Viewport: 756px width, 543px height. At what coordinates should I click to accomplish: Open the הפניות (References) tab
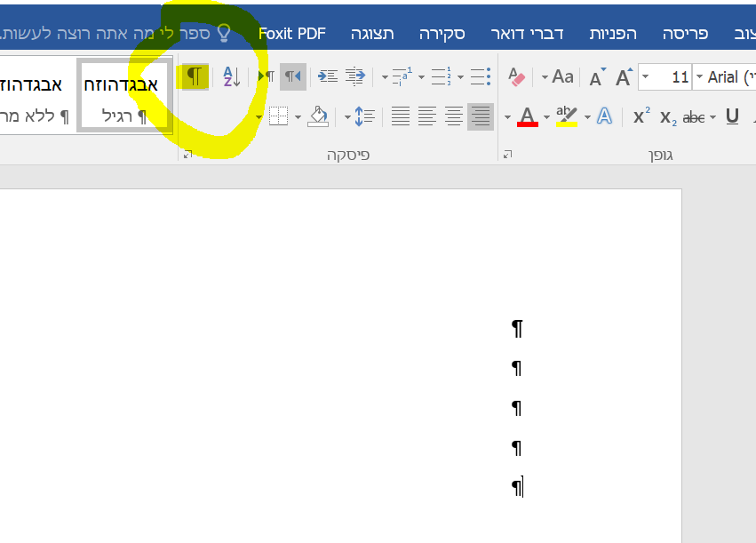tap(613, 34)
